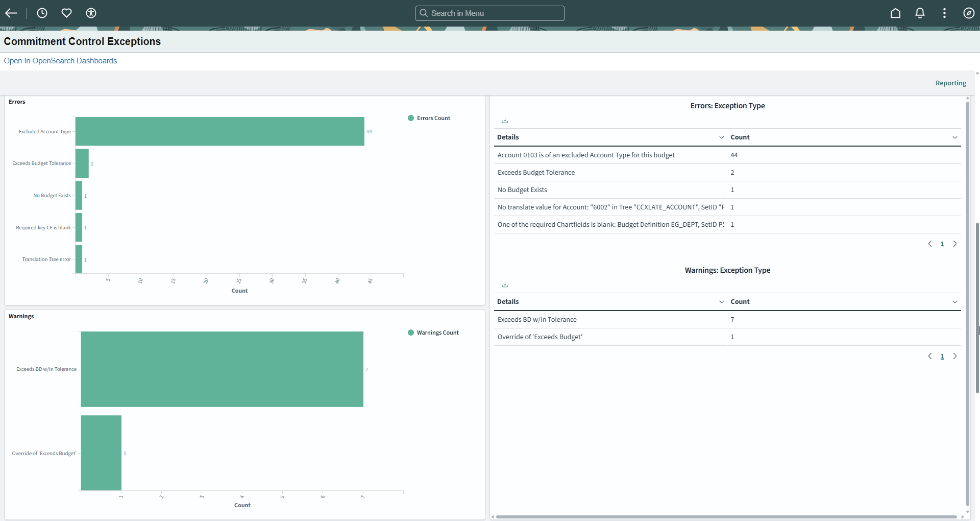Toggle Errors Count legend item
980x521 pixels.
429,118
